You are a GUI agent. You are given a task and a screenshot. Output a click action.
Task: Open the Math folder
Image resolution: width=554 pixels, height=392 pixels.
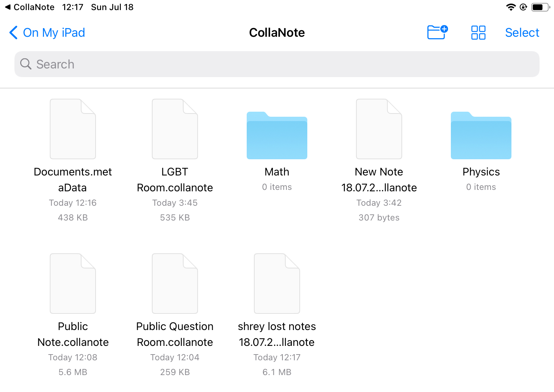click(x=277, y=135)
